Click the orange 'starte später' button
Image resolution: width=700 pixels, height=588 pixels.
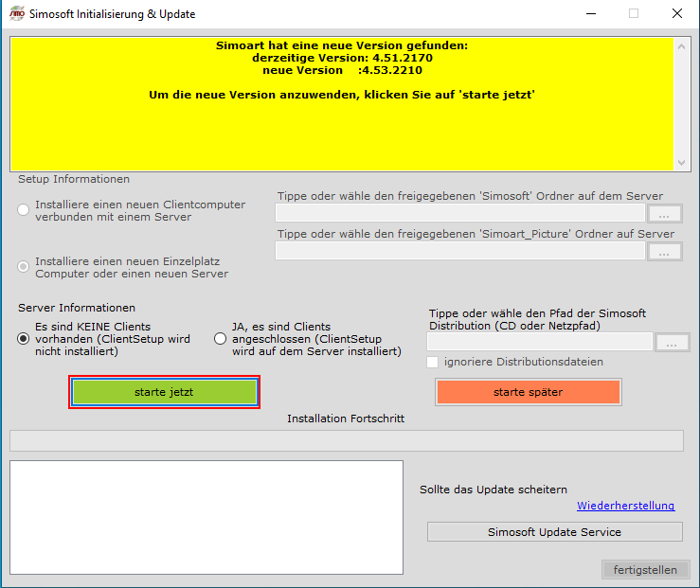coord(528,392)
